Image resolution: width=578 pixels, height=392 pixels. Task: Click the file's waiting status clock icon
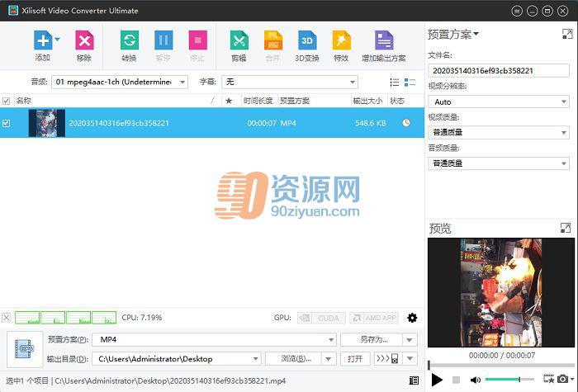tap(406, 123)
